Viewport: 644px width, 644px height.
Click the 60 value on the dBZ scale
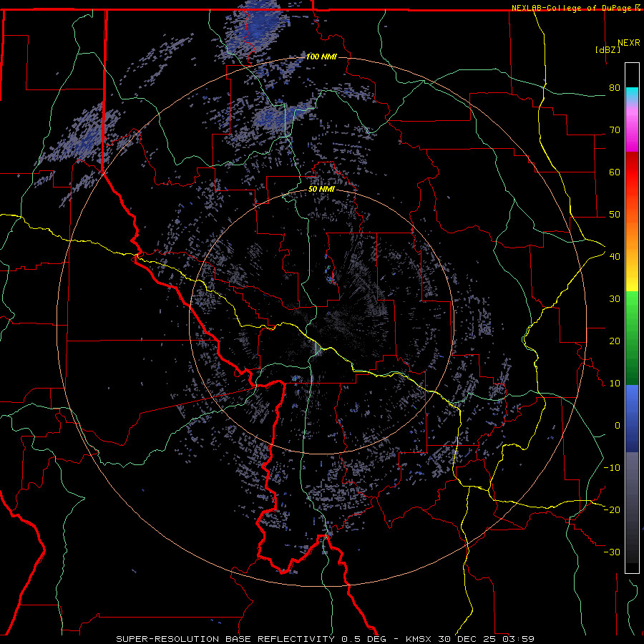pos(615,172)
